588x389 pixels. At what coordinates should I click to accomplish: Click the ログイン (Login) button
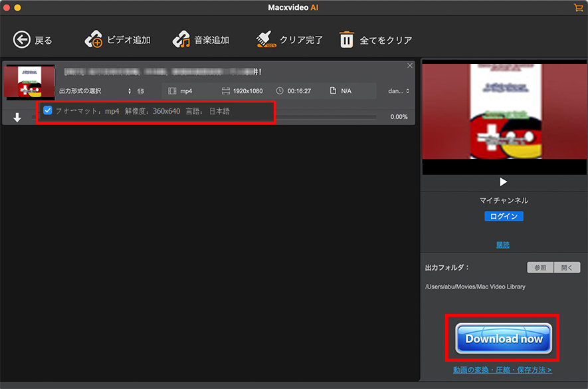(x=503, y=215)
